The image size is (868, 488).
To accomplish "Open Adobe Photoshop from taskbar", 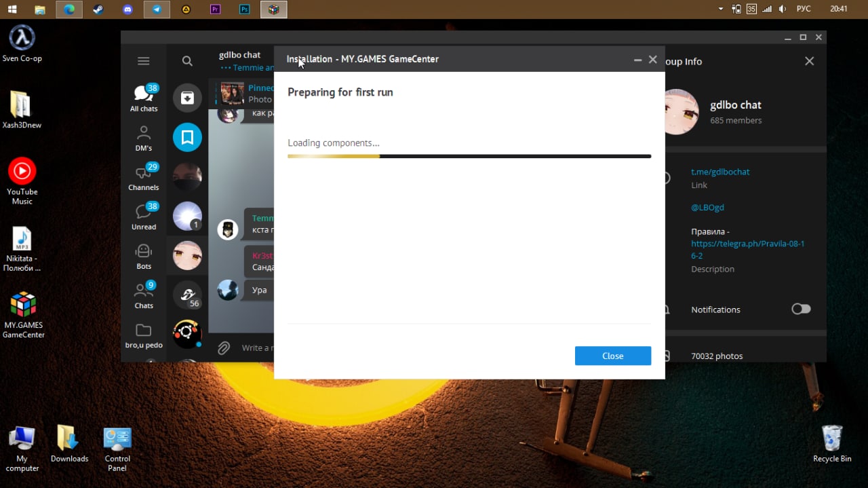I will 245,10.
